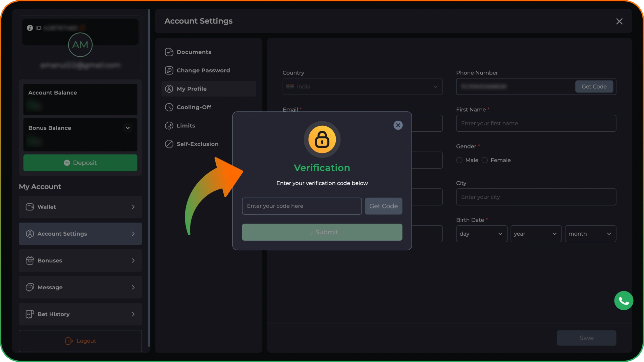Click Get Code in the Verification dialog
This screenshot has width=644, height=362.
(383, 206)
